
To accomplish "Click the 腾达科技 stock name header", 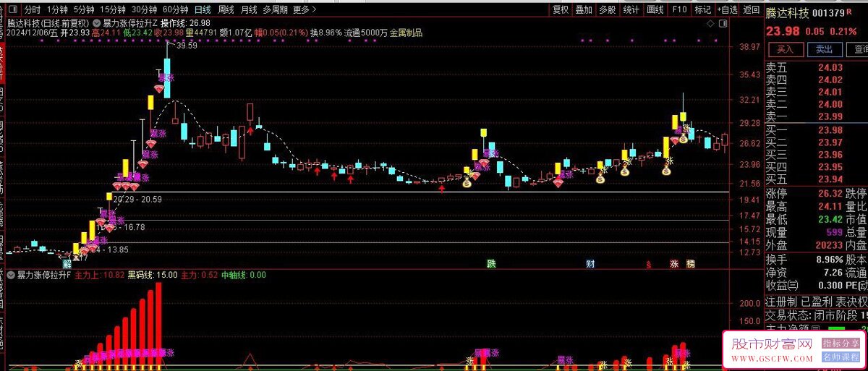I will [x=788, y=13].
